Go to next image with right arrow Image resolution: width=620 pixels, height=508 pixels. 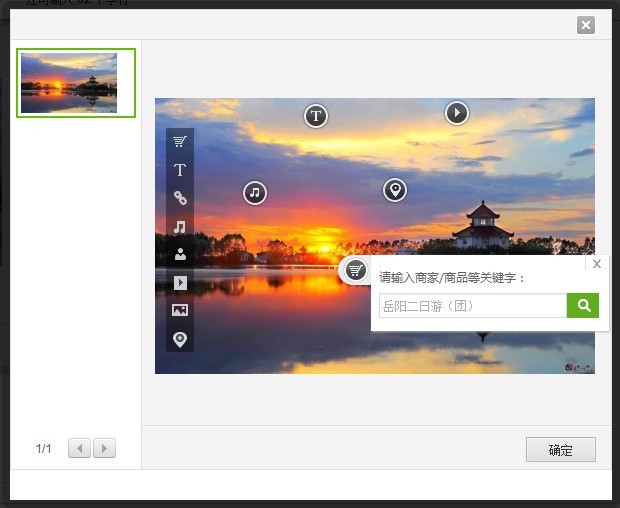pos(104,448)
